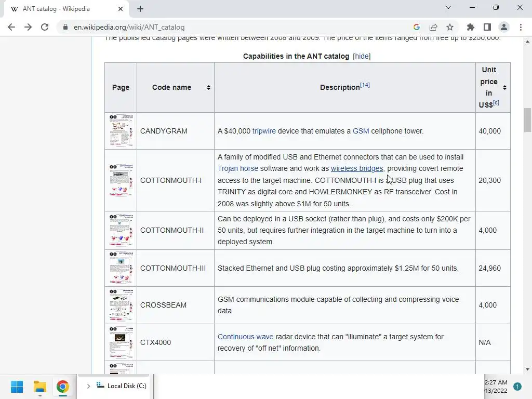This screenshot has width=532, height=399.
Task: Click the 24,960 price cell
Action: pyautogui.click(x=493, y=268)
